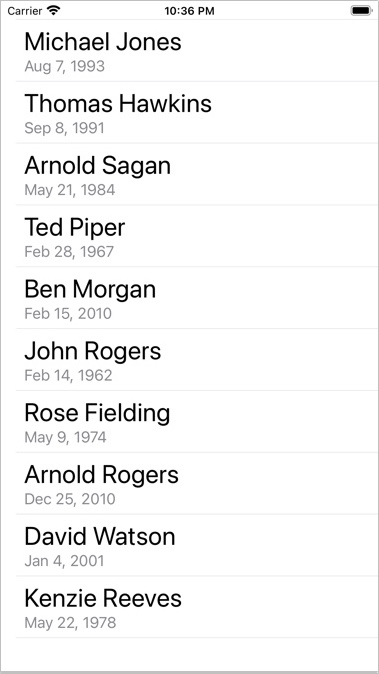Viewport: 379px width, 674px height.
Task: Tap the May 22, 1978 date label
Action: 70,623
